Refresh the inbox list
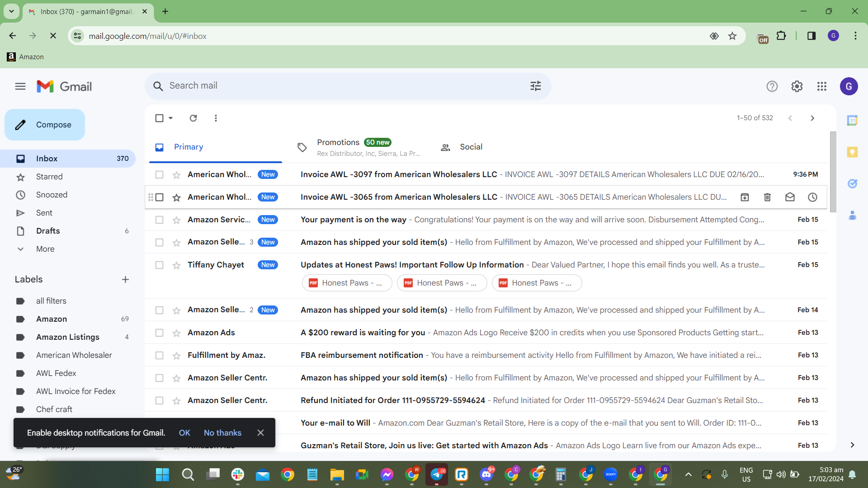The image size is (868, 488). (193, 118)
